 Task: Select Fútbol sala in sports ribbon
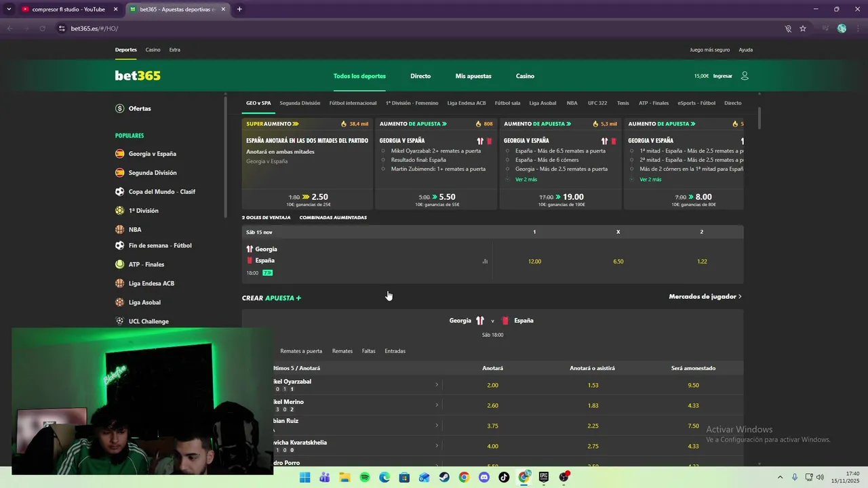pos(507,103)
